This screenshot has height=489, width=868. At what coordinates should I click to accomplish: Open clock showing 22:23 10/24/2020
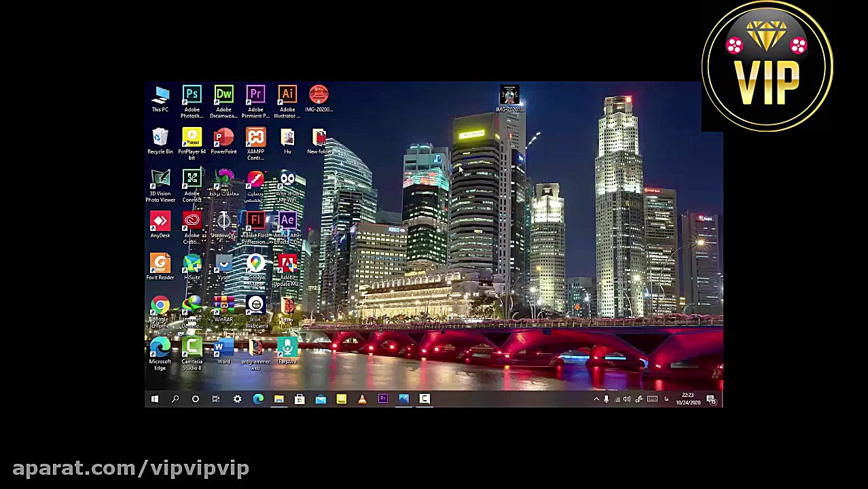coord(687,399)
